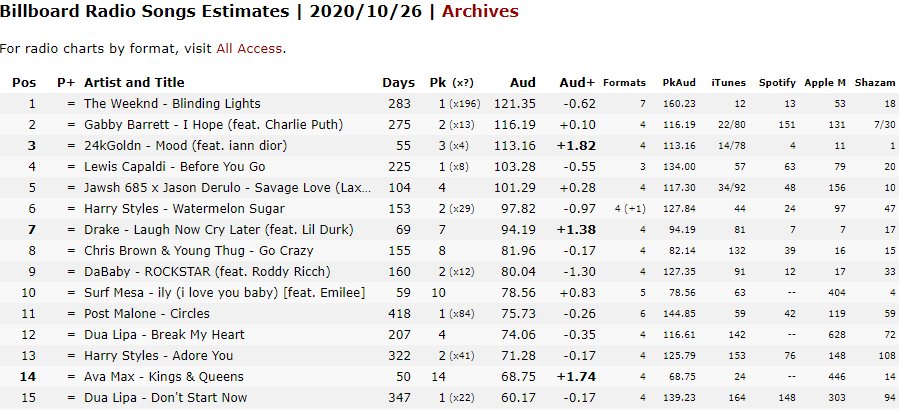This screenshot has height=410, width=899.
Task: Visit the All Access link
Action: [x=249, y=49]
